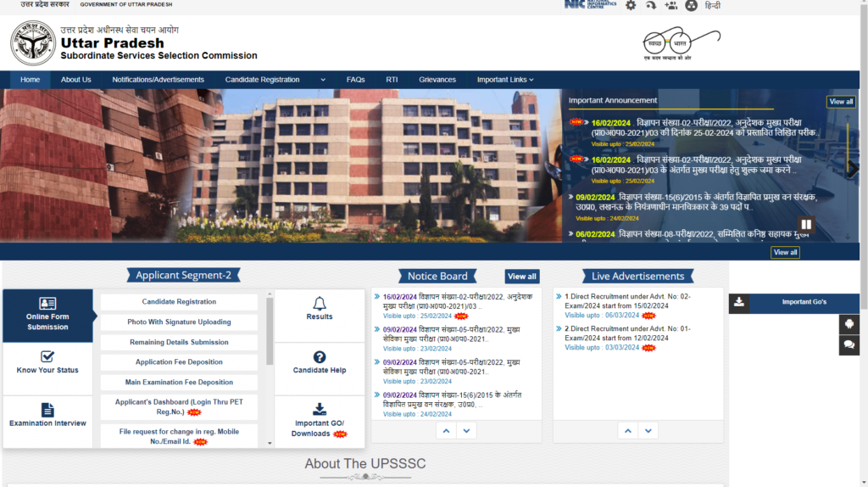Move Notice Board list up with arrow
The width and height of the screenshot is (868, 487).
pyautogui.click(x=446, y=430)
